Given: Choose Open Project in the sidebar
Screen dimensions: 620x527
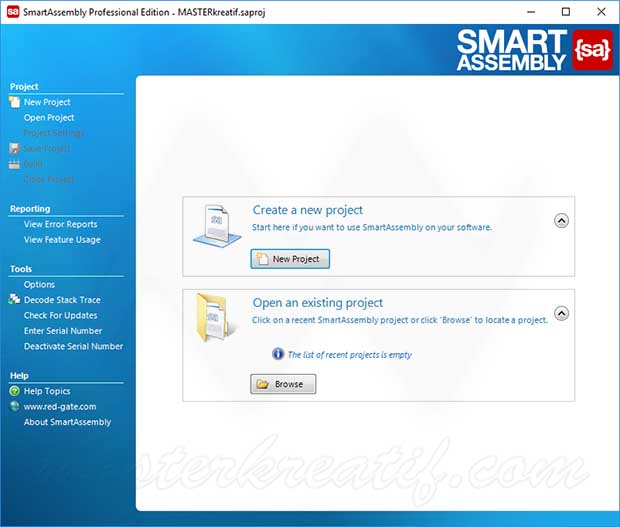Looking at the screenshot, I should point(49,118).
